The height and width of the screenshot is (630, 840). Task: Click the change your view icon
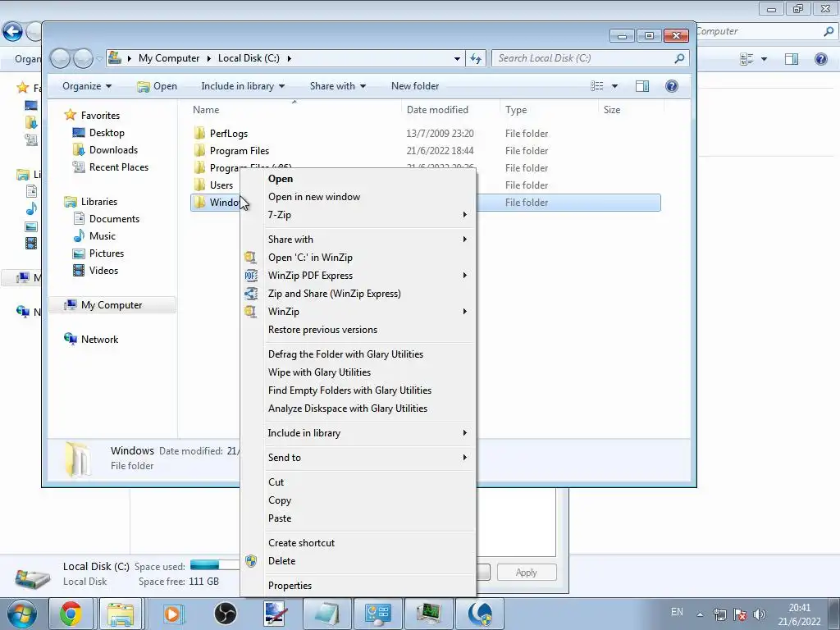point(597,86)
